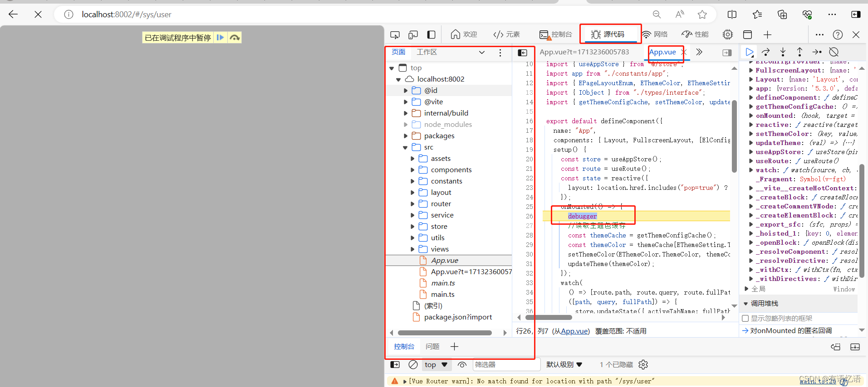
Task: Open the inspect element picker tool
Action: click(395, 35)
